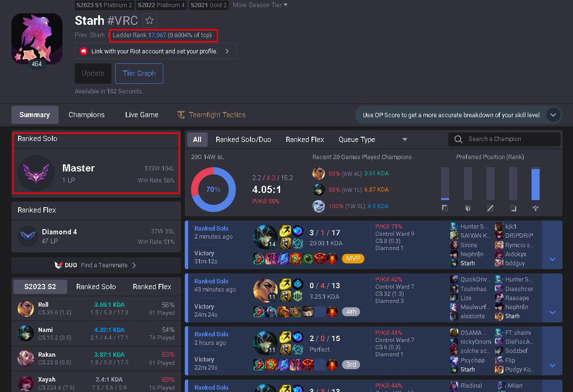Screen dimensions: 573x392
Task: Click the support preferred position bar
Action: pyautogui.click(x=535, y=184)
